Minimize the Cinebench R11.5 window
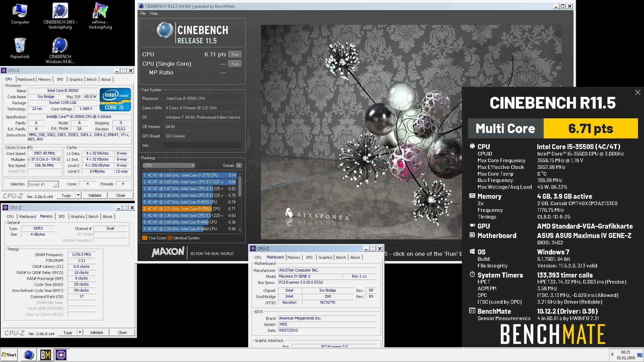This screenshot has width=644, height=362. click(x=556, y=6)
